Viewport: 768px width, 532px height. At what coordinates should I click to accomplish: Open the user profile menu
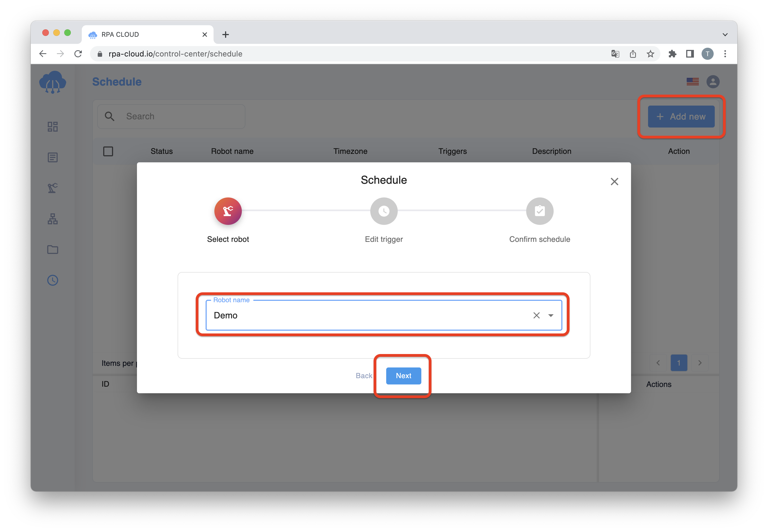click(713, 82)
